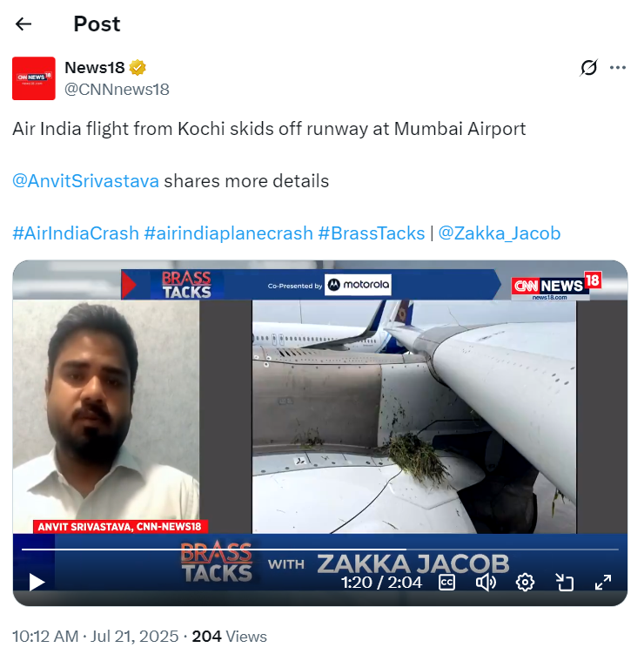Click the post timestamp Jul 21, 2025
The height and width of the screenshot is (661, 644).
135,636
